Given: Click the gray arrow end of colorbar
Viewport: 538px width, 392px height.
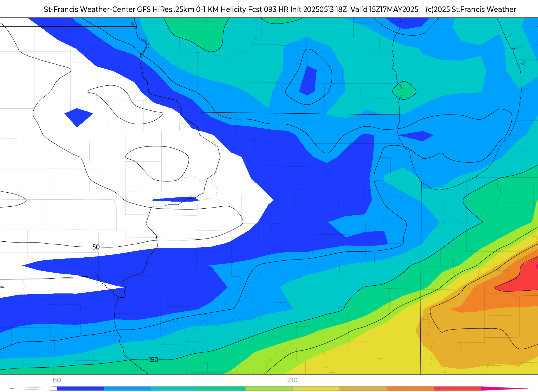Looking at the screenshot, I should click(33, 389).
